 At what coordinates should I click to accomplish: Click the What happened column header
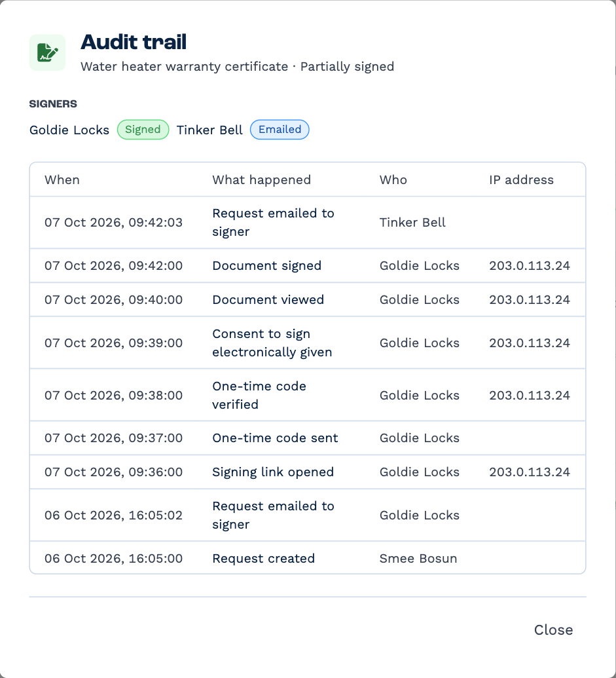click(x=261, y=180)
